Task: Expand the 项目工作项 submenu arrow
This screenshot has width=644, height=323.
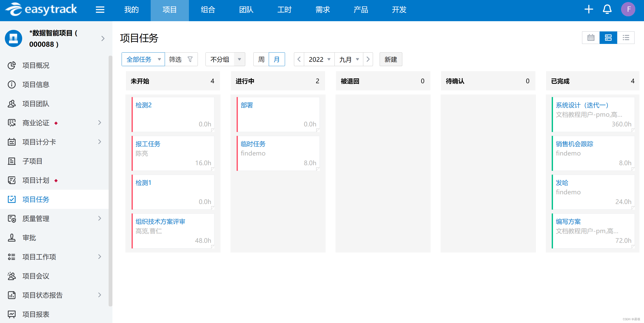Action: pos(100,257)
